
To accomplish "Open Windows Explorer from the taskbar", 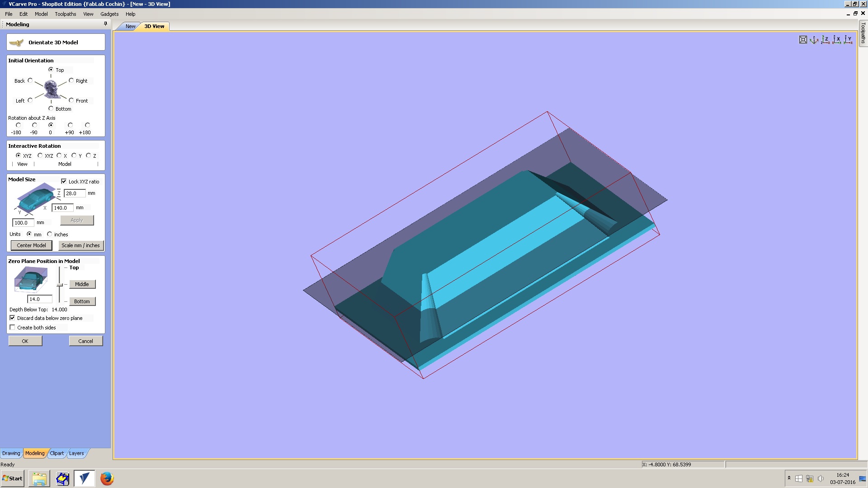I will point(39,479).
